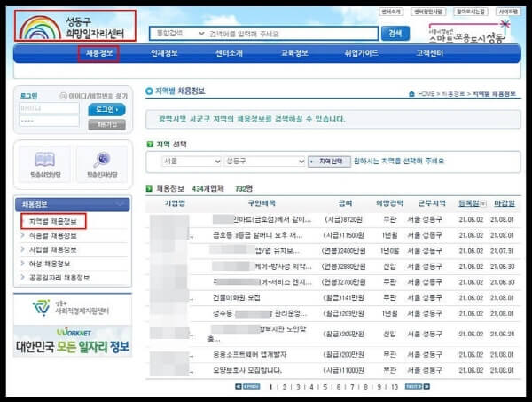Click the Seongdong-gu 희망일자리센터 rainbow logo

point(74,26)
